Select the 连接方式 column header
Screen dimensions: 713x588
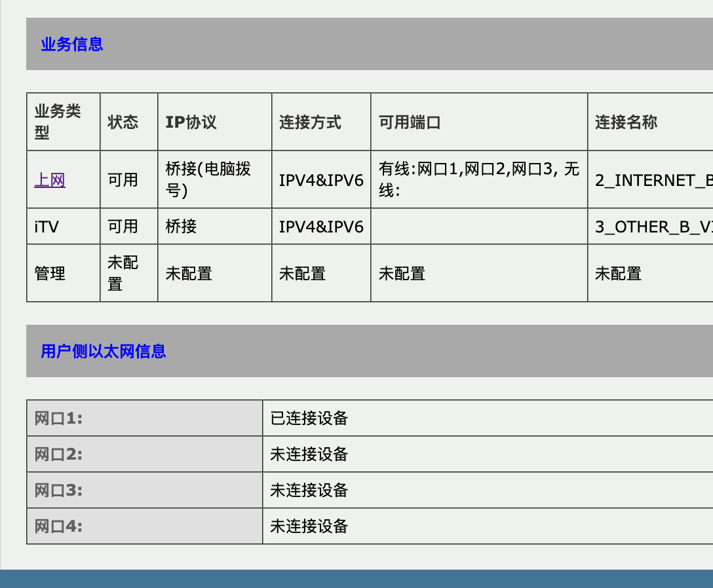click(310, 122)
